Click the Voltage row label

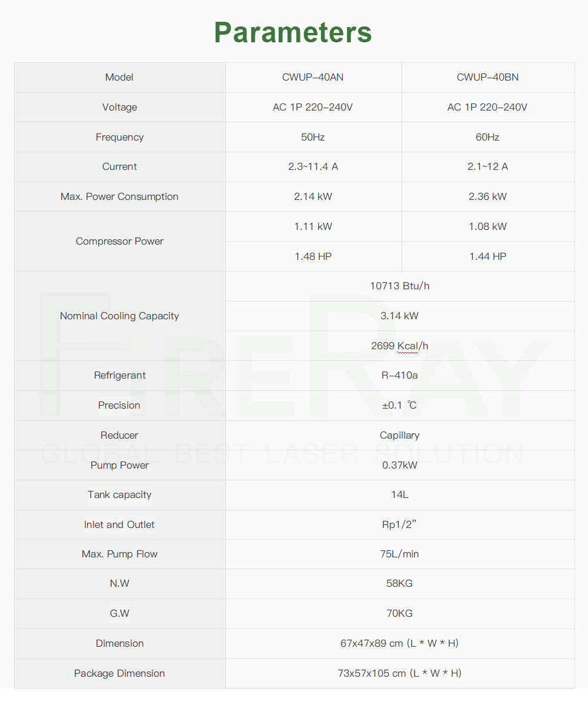(119, 108)
